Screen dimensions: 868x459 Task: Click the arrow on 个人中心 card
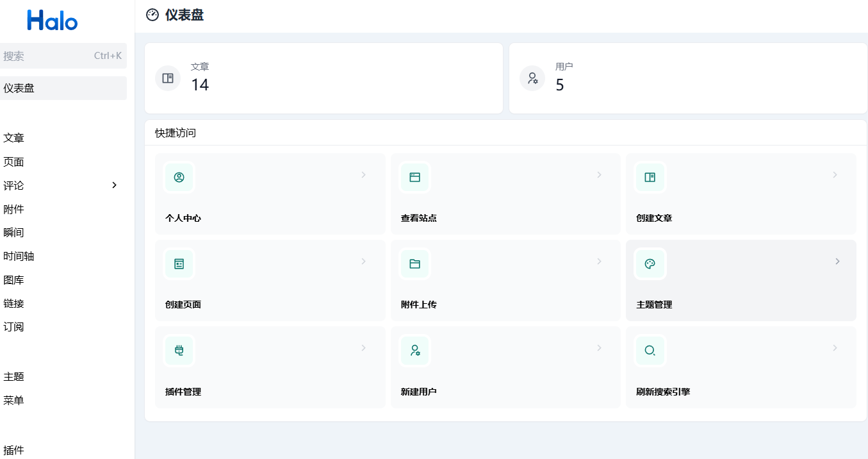tap(363, 174)
